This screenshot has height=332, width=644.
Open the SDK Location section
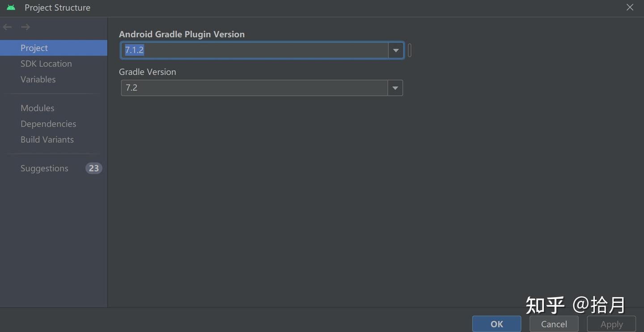(46, 64)
